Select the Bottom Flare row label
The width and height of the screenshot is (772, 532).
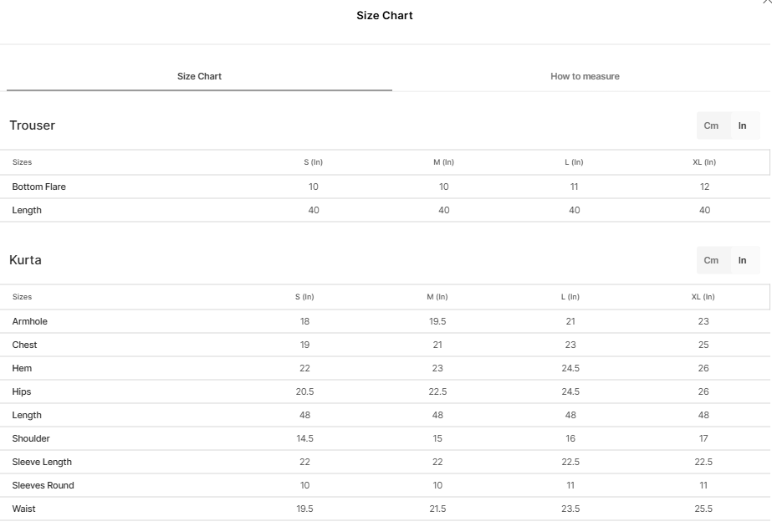click(x=38, y=187)
